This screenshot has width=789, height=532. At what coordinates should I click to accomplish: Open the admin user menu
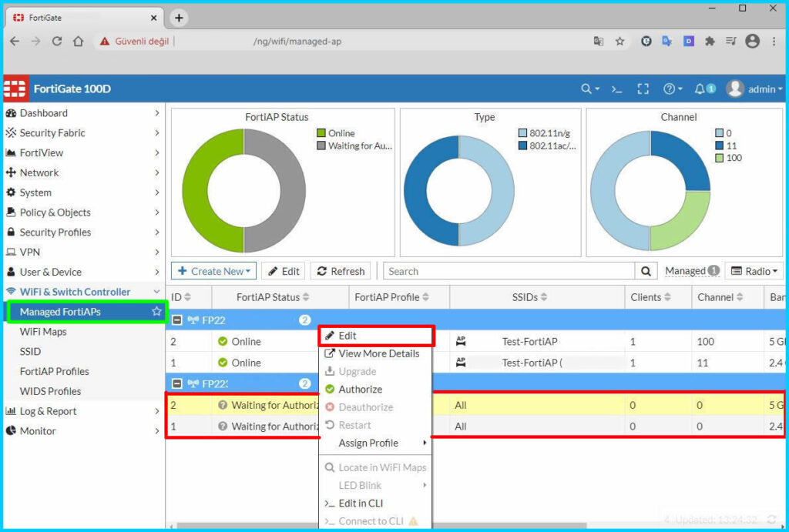click(754, 89)
